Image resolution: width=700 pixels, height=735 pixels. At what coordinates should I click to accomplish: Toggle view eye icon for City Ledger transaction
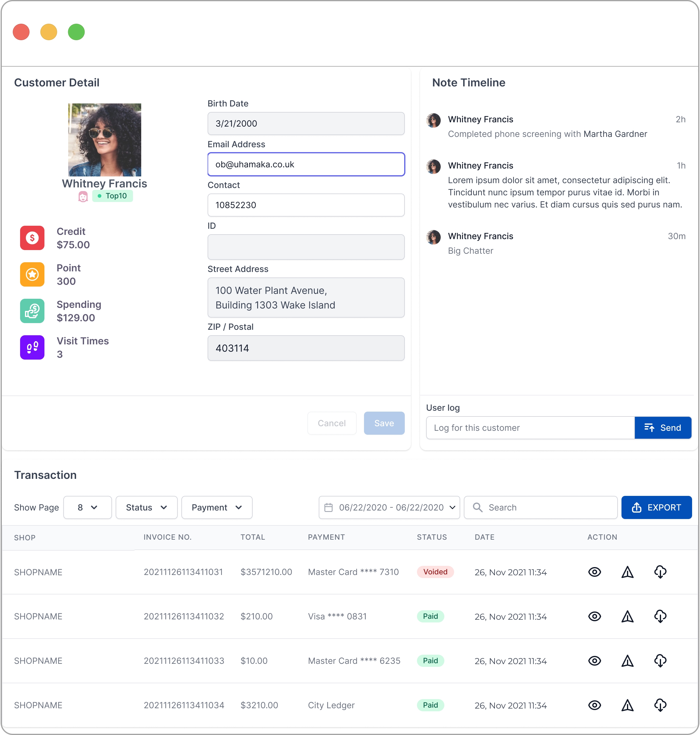click(594, 705)
